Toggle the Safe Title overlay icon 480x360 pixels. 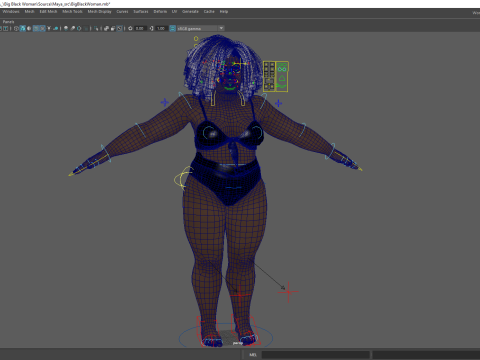[6, 28]
